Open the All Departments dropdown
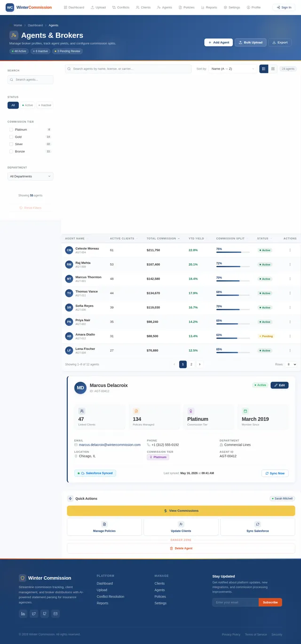301x644 pixels. tap(30, 176)
